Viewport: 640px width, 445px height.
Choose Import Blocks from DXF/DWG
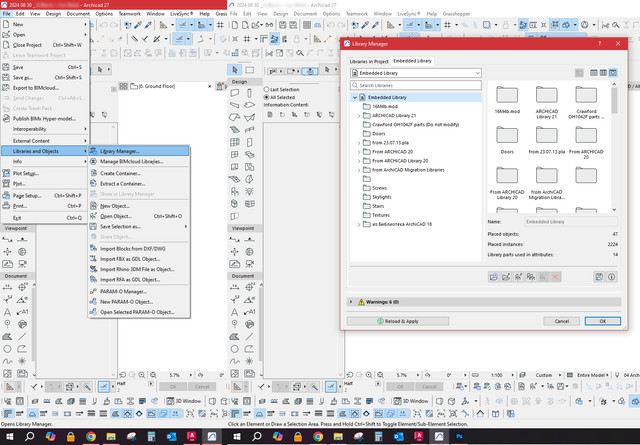(139, 249)
